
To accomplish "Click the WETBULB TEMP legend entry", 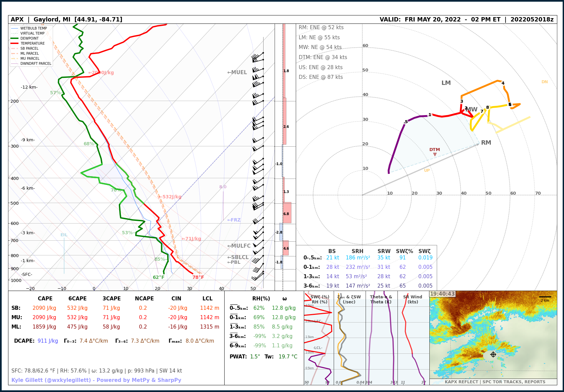I will click(x=33, y=28).
